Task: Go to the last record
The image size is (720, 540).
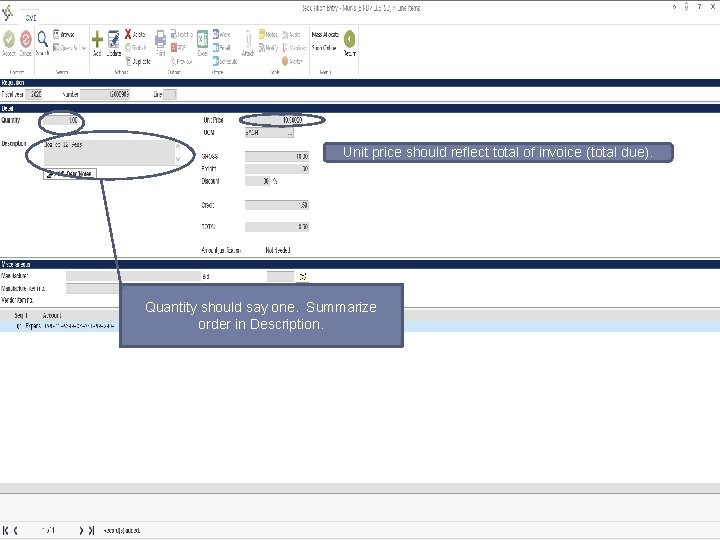Action: 91,530
